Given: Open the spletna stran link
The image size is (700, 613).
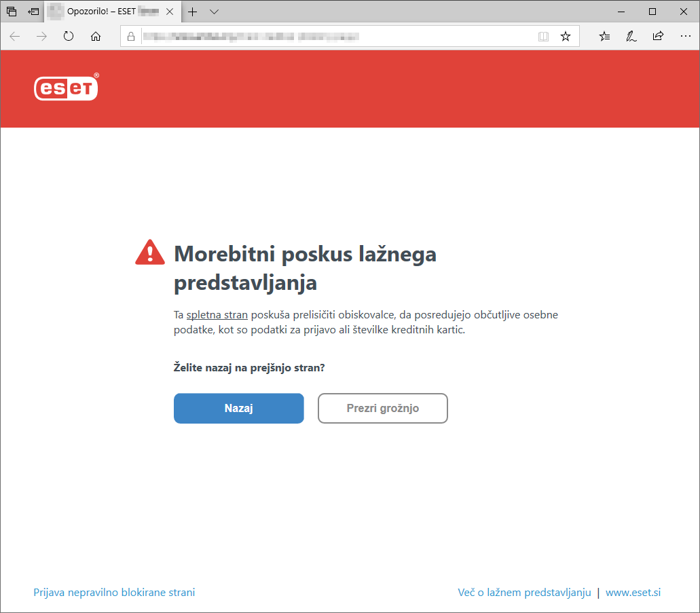Looking at the screenshot, I should click(x=217, y=314).
